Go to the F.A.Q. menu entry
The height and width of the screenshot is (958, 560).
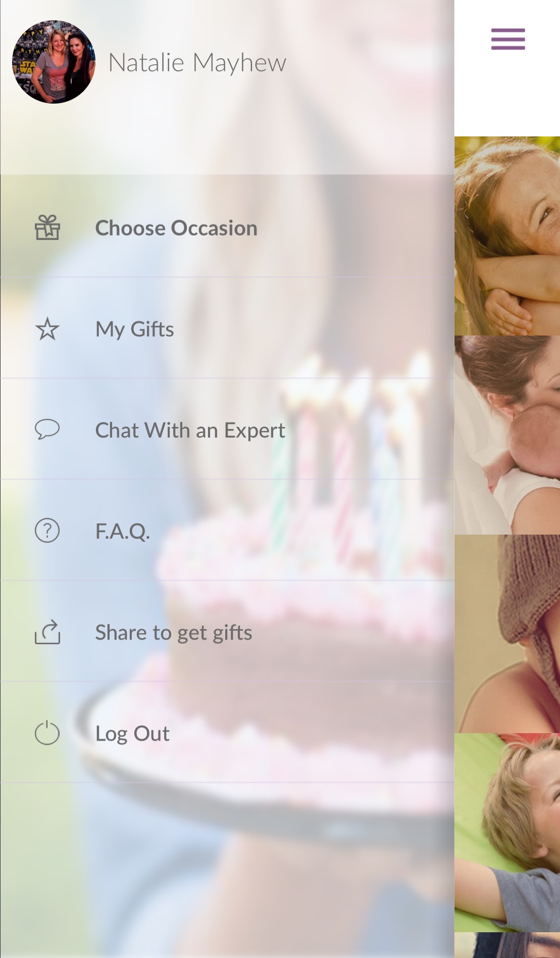227,530
